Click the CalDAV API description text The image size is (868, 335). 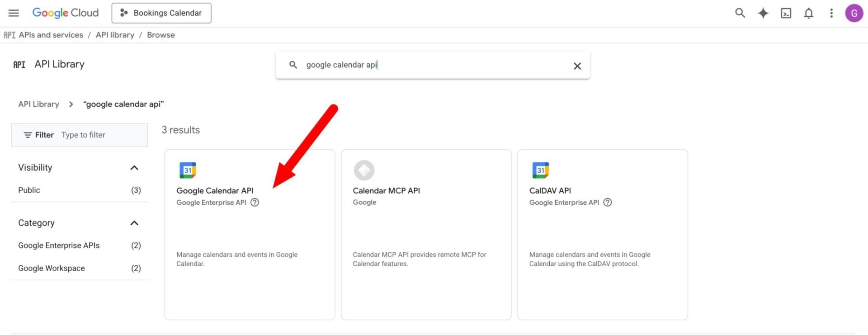[590, 259]
